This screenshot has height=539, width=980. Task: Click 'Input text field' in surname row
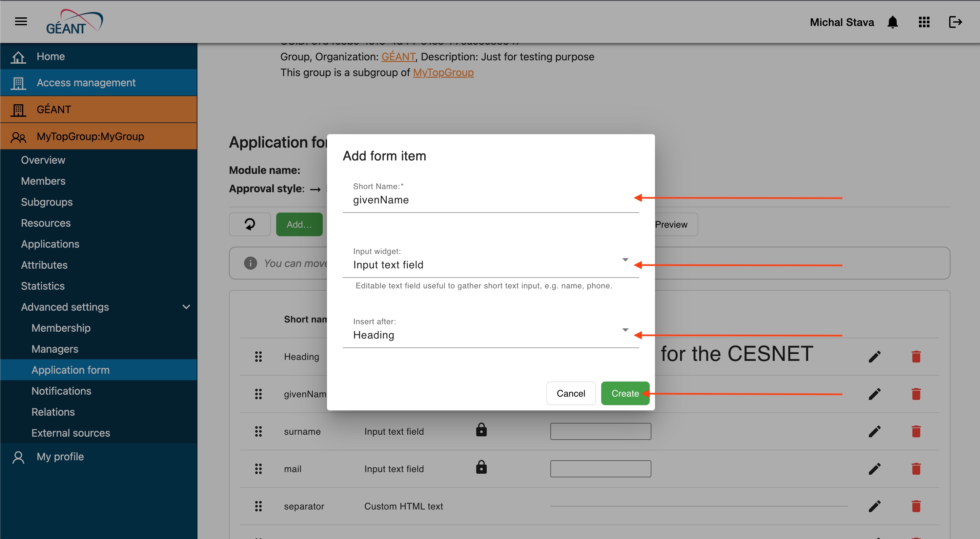pos(394,431)
